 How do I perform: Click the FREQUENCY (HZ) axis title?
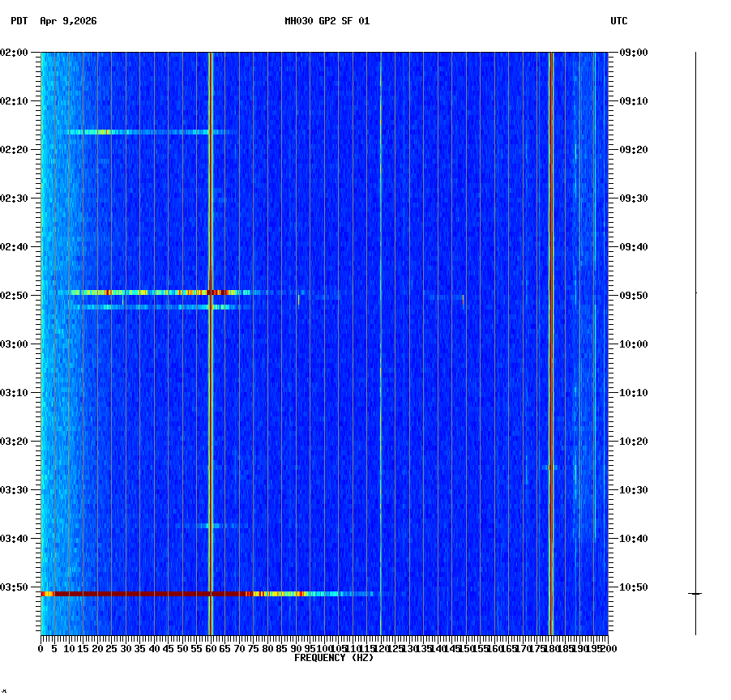[333, 658]
